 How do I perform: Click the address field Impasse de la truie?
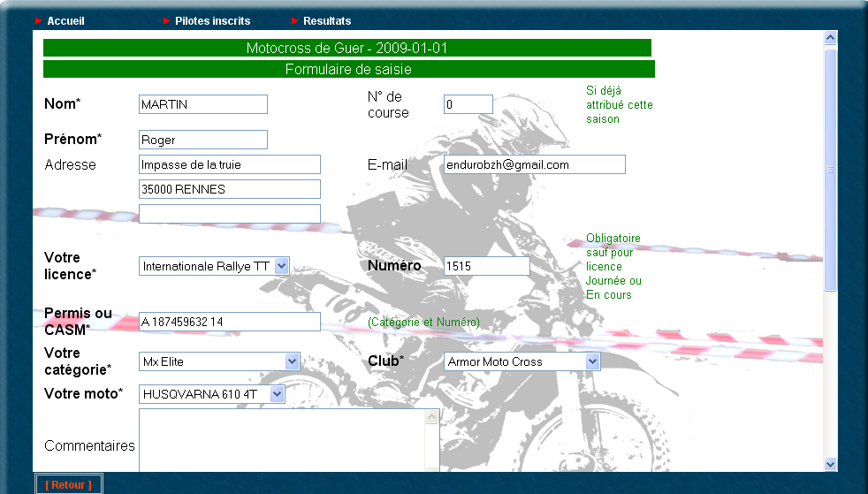230,164
